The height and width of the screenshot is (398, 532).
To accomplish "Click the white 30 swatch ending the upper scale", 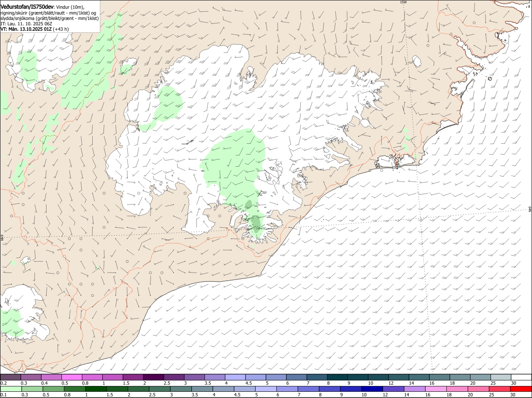I will click(522, 377).
